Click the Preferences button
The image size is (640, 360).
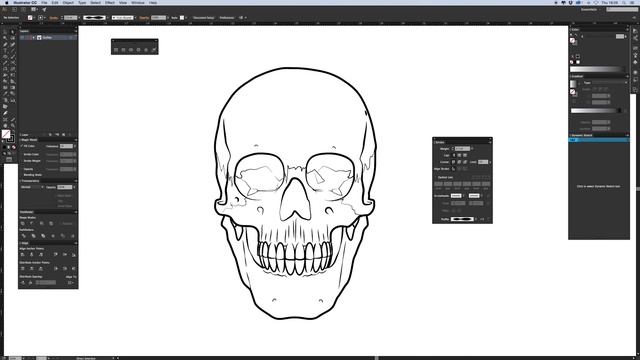[227, 18]
